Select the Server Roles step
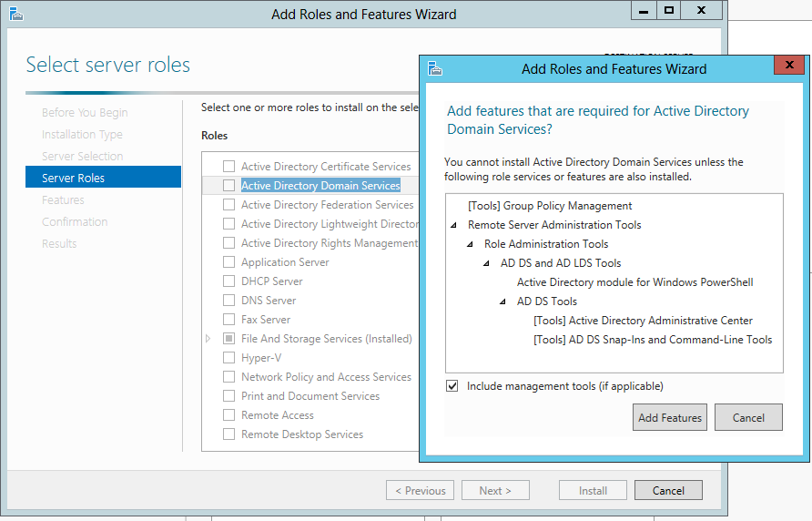812x521 pixels. pos(103,177)
